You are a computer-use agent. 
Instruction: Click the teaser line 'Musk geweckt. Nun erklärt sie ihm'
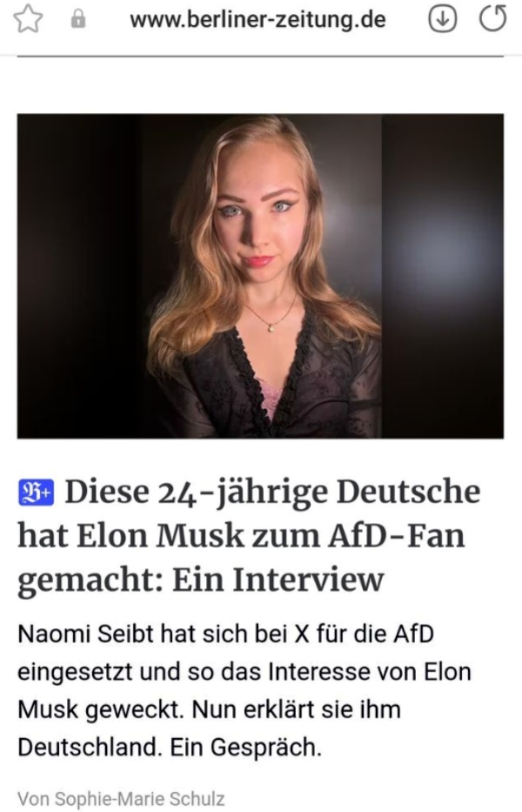pyautogui.click(x=209, y=709)
